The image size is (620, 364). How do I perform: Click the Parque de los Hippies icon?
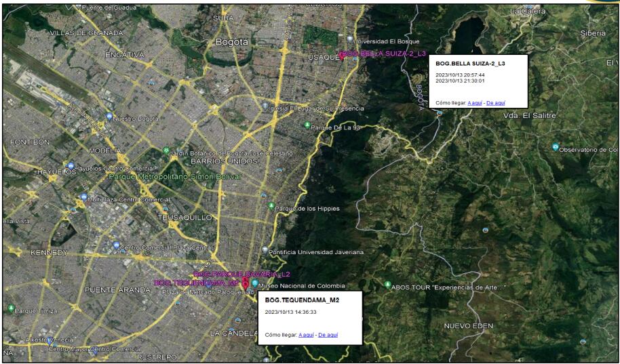271,206
